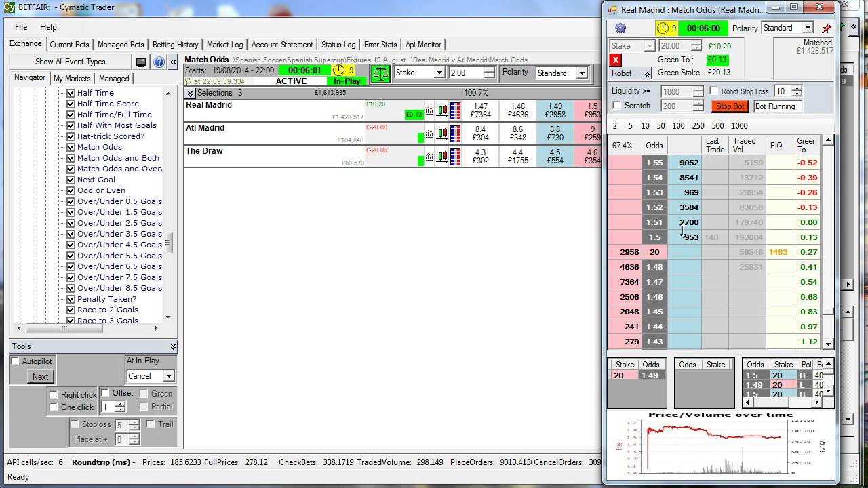The image size is (868, 488).
Task: Switch to the Account Statement tab
Action: click(x=282, y=45)
